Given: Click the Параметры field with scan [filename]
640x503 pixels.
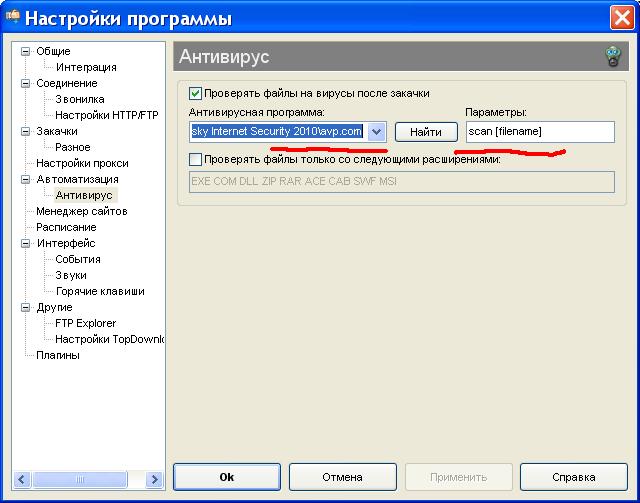Looking at the screenshot, I should click(x=540, y=132).
